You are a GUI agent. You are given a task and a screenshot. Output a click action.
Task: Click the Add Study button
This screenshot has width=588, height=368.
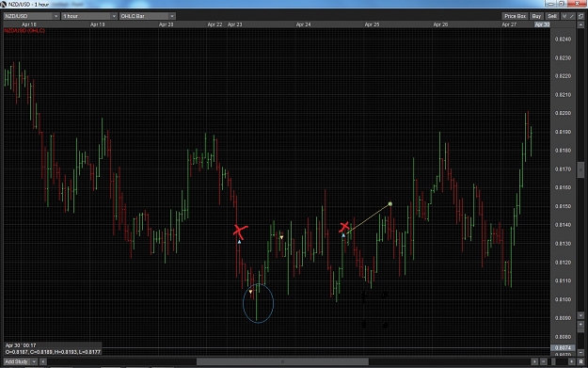click(x=17, y=361)
